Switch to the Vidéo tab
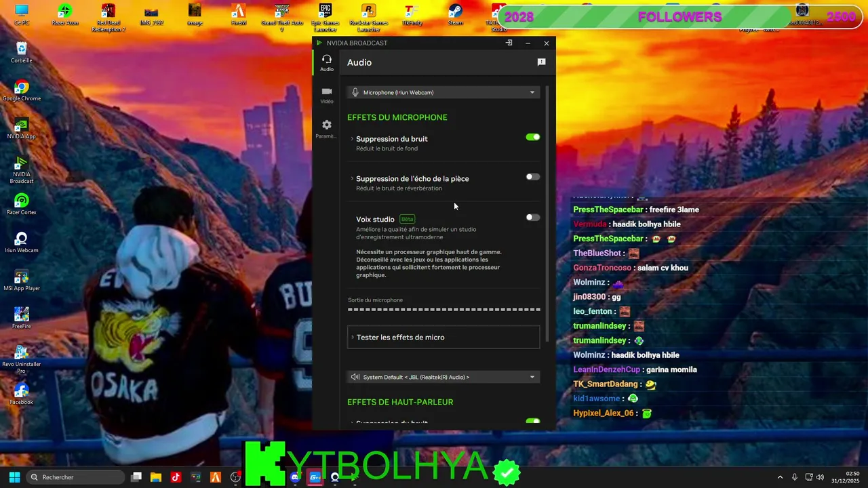 tap(327, 96)
